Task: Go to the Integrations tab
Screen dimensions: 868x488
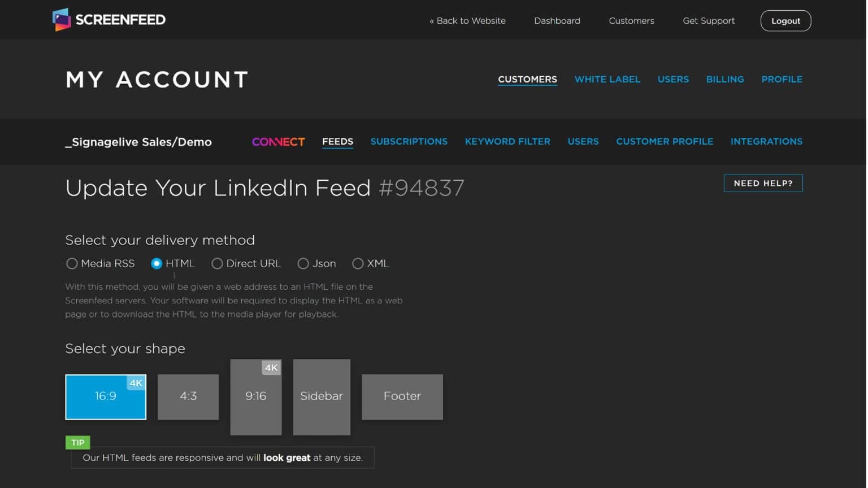Action: coord(766,142)
